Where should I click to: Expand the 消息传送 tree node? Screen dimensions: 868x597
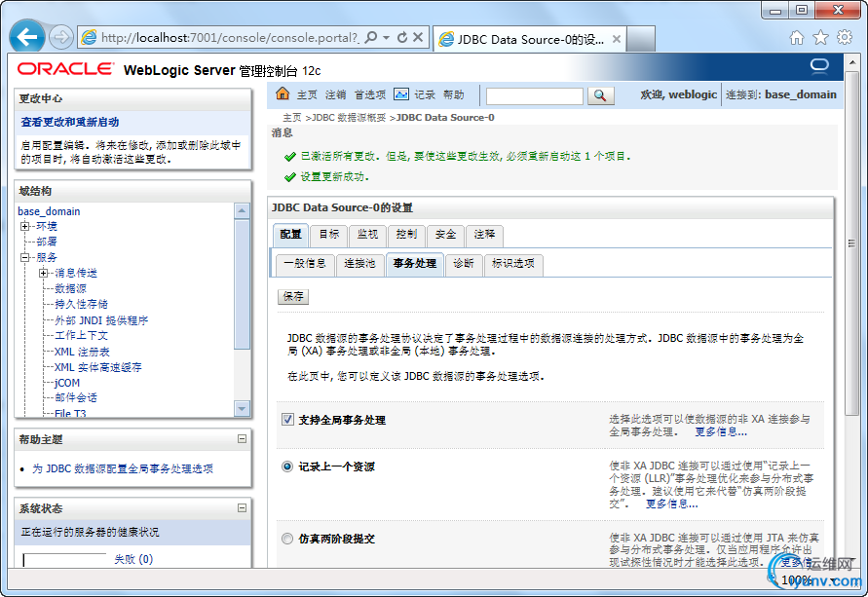tap(43, 273)
